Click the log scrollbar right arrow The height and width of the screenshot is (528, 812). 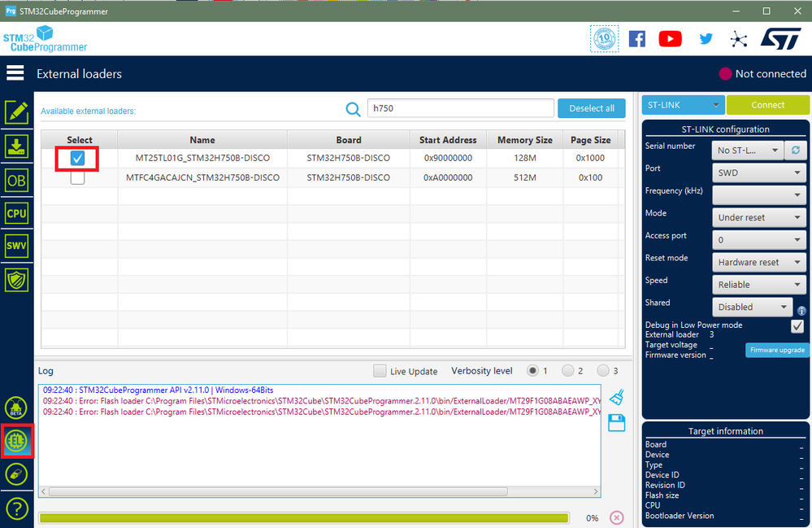click(596, 491)
